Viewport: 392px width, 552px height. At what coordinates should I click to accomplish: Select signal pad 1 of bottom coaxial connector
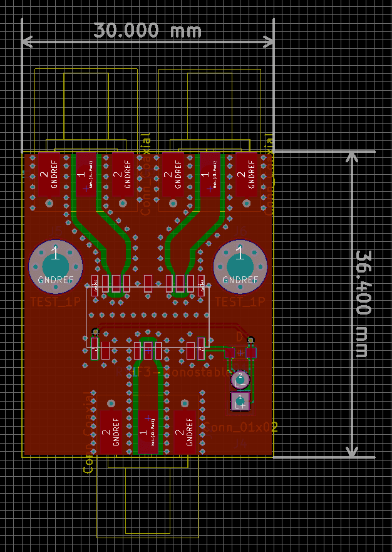148,432
